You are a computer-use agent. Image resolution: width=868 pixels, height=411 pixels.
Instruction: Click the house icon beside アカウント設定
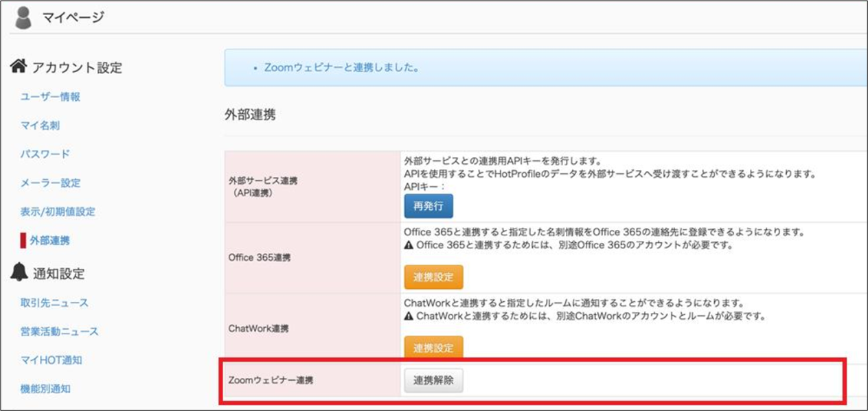pos(19,67)
